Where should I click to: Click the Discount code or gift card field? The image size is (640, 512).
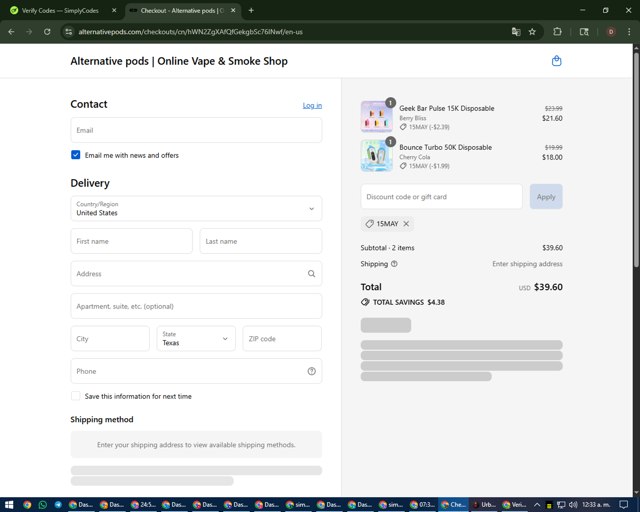441,196
